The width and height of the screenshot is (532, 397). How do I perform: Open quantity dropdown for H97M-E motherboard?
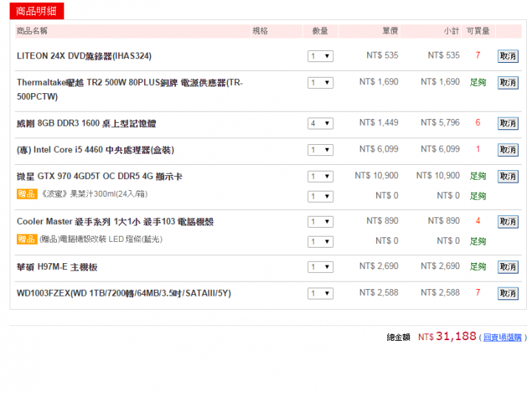point(320,267)
